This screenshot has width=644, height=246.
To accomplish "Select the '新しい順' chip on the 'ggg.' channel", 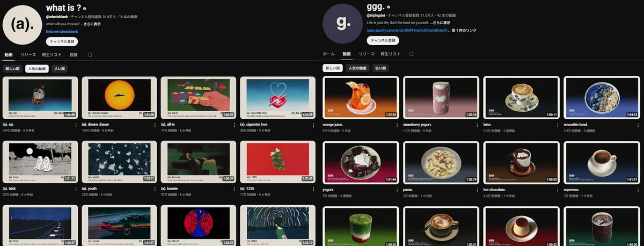I will (333, 68).
